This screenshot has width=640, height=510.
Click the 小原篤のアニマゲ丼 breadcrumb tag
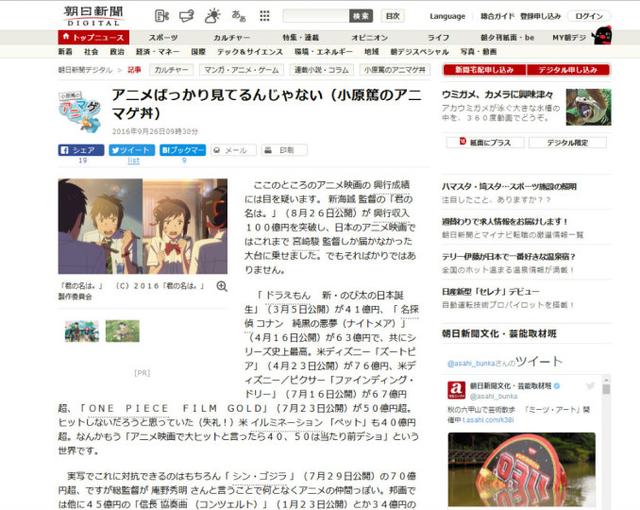click(x=395, y=70)
